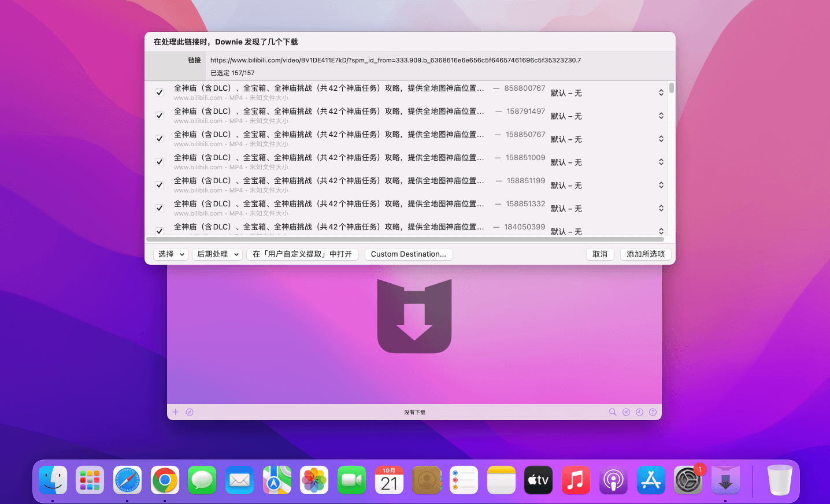Toggle the checkbox for video 158850767
The width and height of the screenshot is (830, 504).
[160, 139]
